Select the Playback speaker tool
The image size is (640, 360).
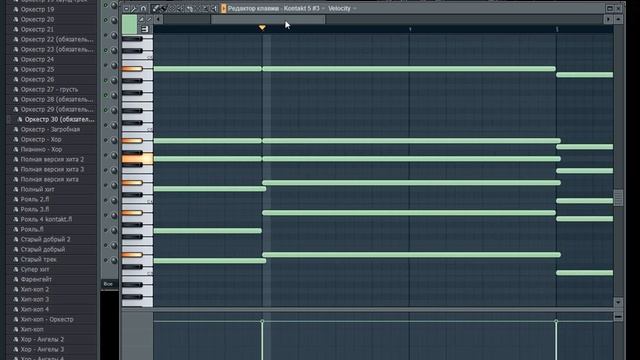(x=214, y=9)
